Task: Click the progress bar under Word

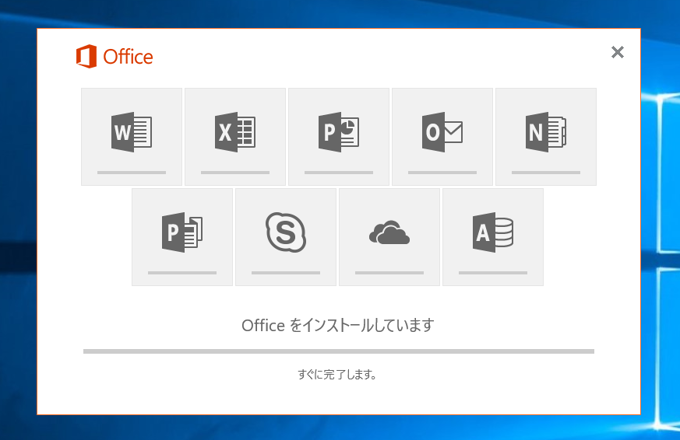Action: 131,173
